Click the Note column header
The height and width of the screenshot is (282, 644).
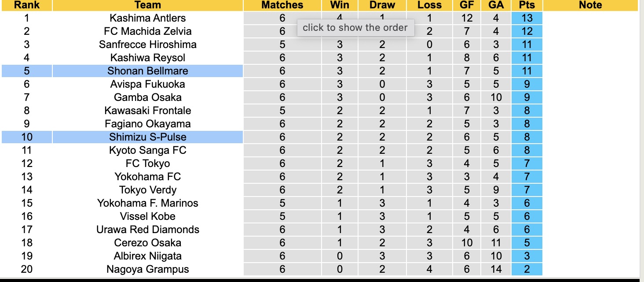pos(590,5)
